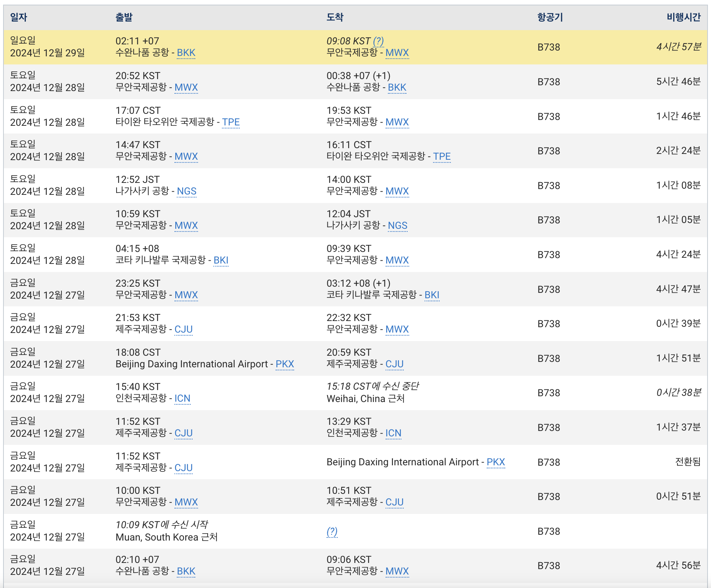Viewport: 711px width, 588px height.
Task: Open NGS link in 12:04 JST arrival
Action: pyautogui.click(x=398, y=226)
